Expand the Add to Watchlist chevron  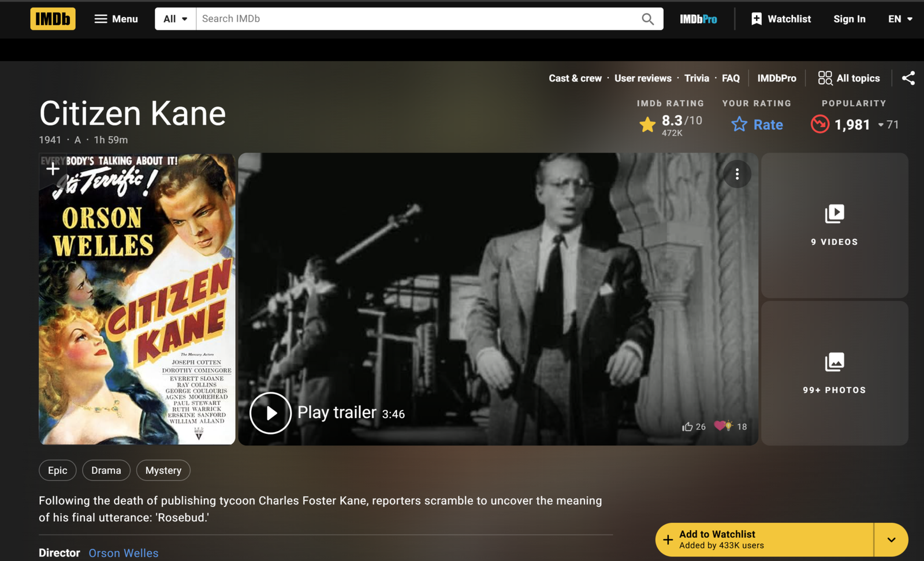coord(891,540)
